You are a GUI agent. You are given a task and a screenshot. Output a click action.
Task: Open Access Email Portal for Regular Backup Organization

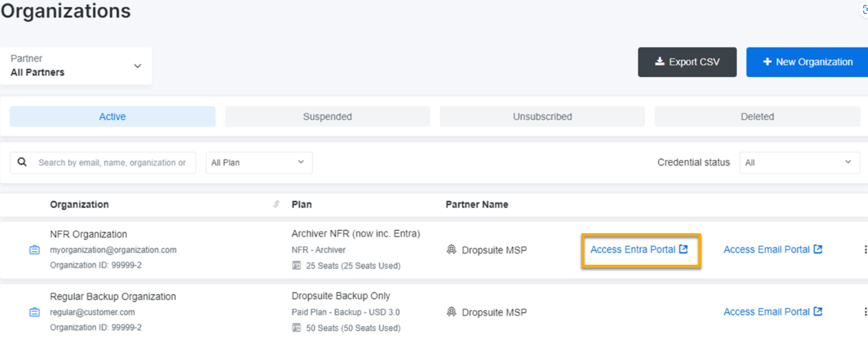tap(772, 312)
